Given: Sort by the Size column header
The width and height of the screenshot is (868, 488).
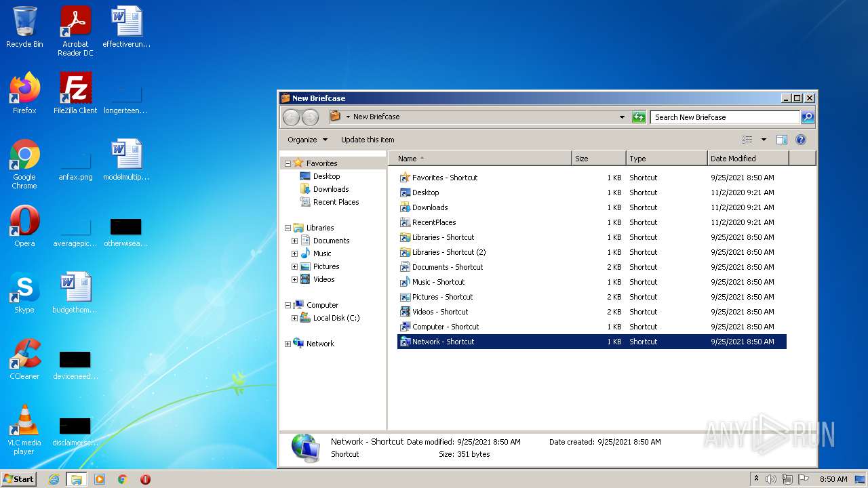Looking at the screenshot, I should coord(599,159).
